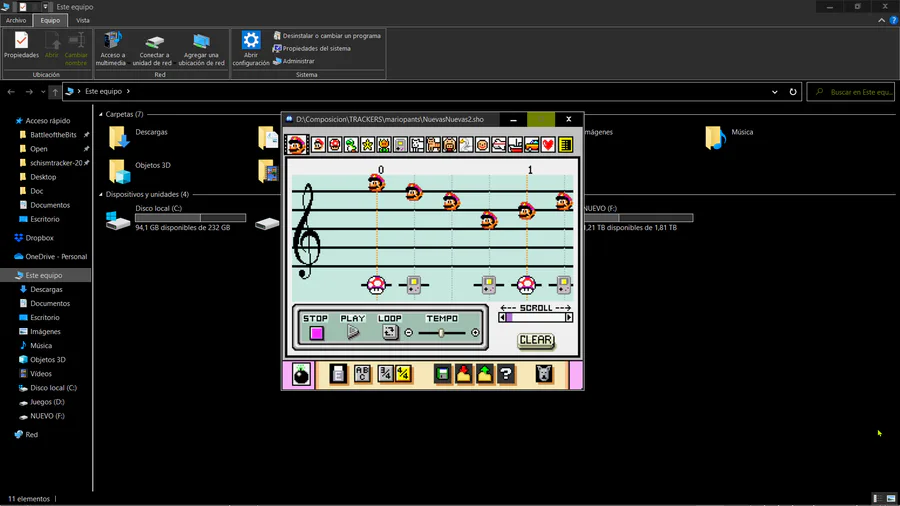Select the boat instrument icon
The height and width of the screenshot is (506, 900).
point(515,145)
